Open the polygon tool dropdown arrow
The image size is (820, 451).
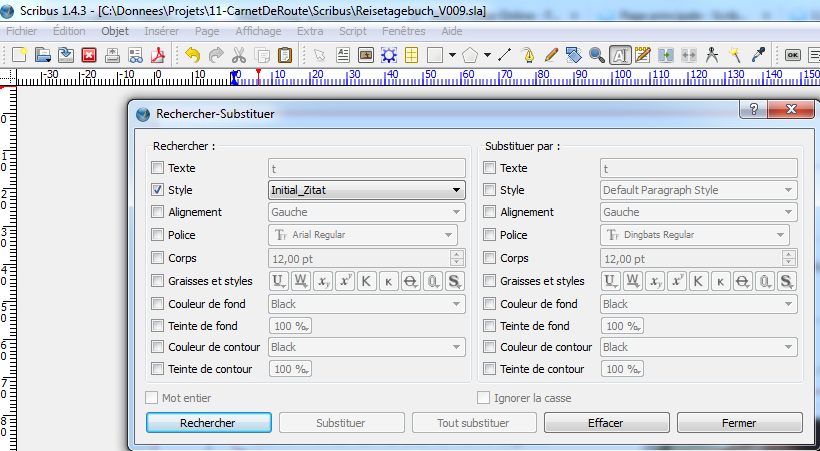(x=487, y=55)
